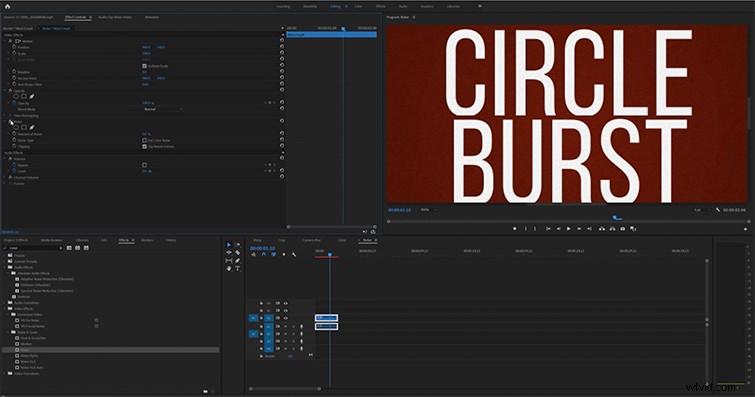Click the video clip on timeline track V1
The height and width of the screenshot is (397, 755).
pos(326,318)
